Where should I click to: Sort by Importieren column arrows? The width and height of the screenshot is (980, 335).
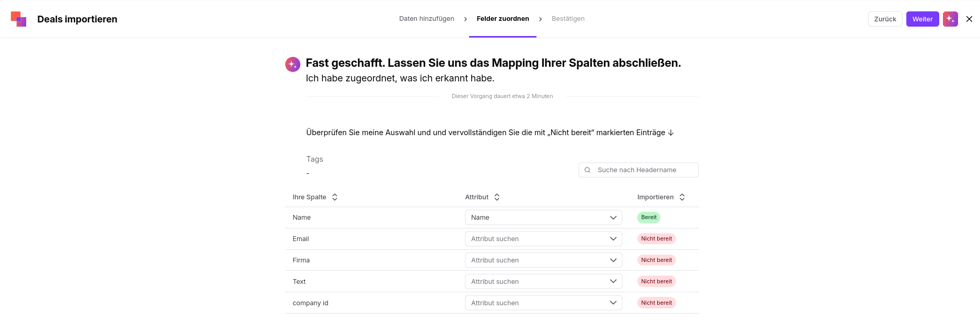point(682,197)
